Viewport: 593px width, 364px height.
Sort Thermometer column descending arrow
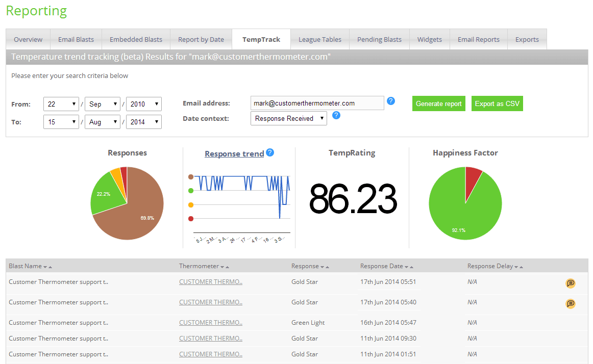(223, 267)
